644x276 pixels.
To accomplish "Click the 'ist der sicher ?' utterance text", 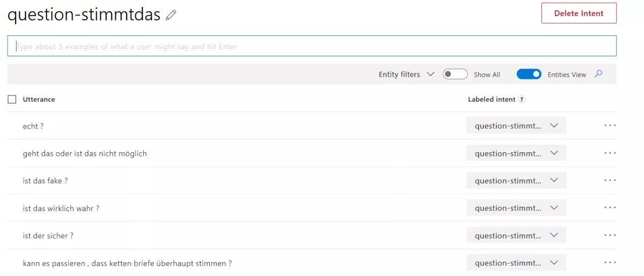I will (x=48, y=236).
